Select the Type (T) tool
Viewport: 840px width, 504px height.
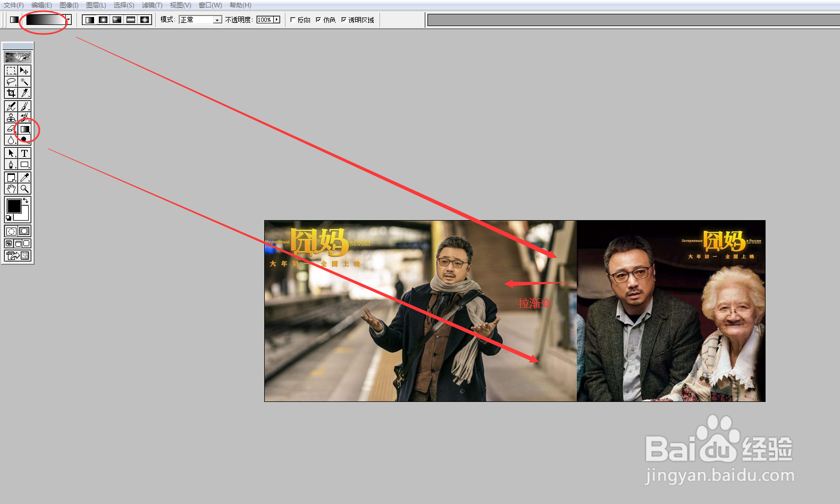coord(24,153)
